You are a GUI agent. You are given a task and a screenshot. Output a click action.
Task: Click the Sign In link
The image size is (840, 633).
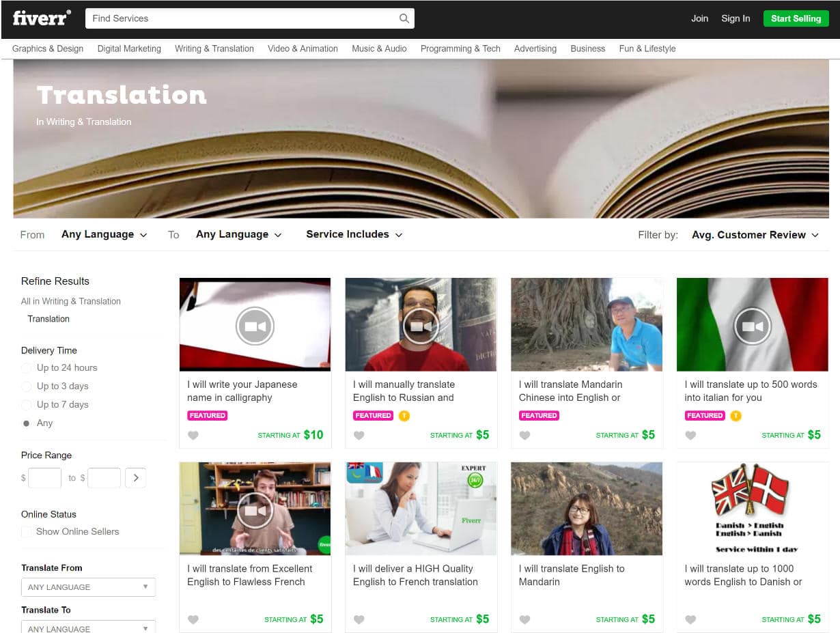(x=736, y=18)
